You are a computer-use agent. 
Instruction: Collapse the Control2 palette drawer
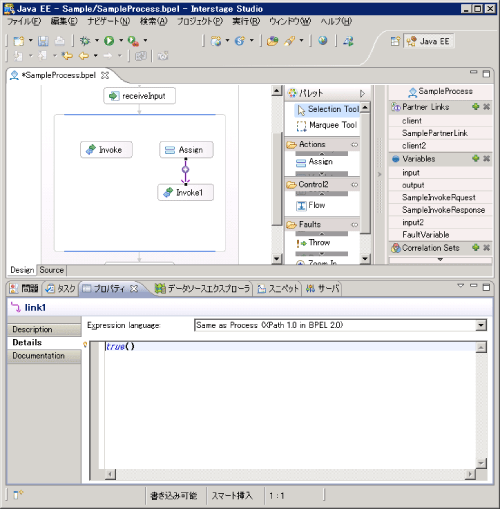click(313, 184)
